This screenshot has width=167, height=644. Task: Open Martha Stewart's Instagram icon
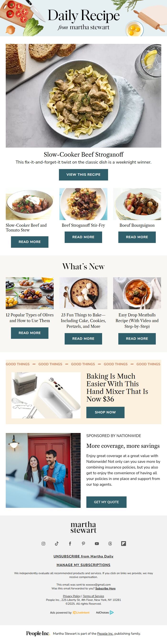[43, 543]
